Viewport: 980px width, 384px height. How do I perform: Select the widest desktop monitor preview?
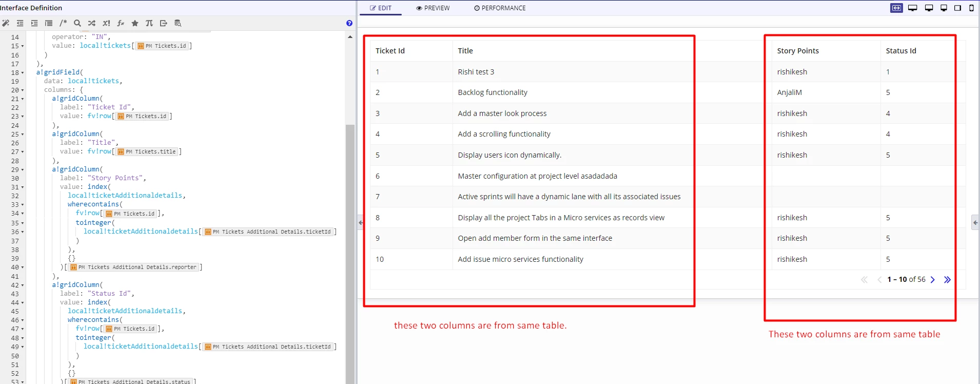(913, 8)
